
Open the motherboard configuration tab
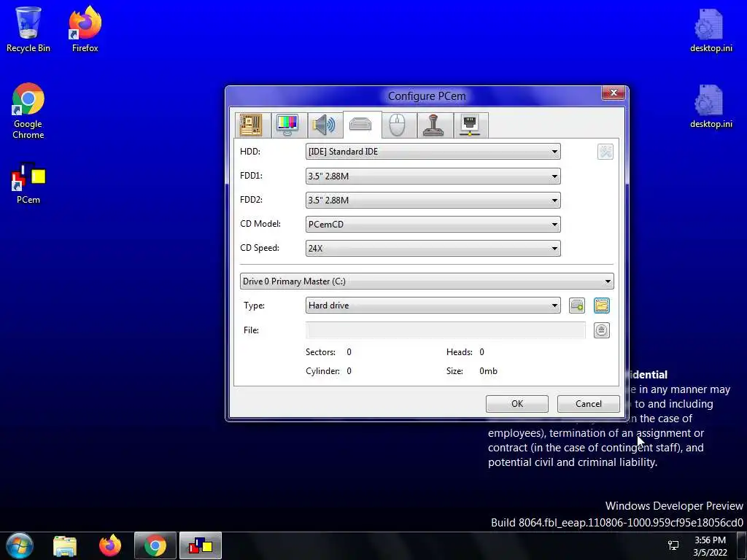[251, 125]
